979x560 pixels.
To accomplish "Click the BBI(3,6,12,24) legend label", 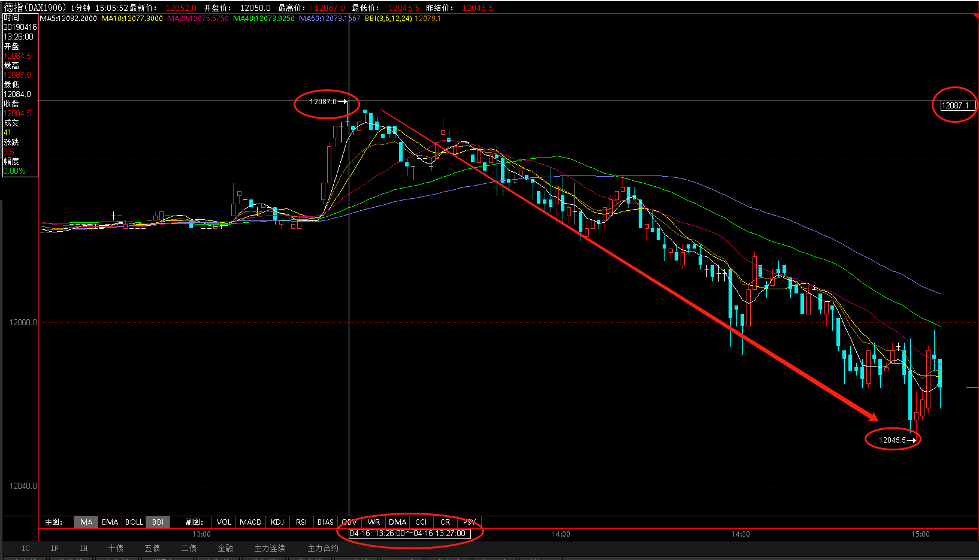I will pos(388,19).
